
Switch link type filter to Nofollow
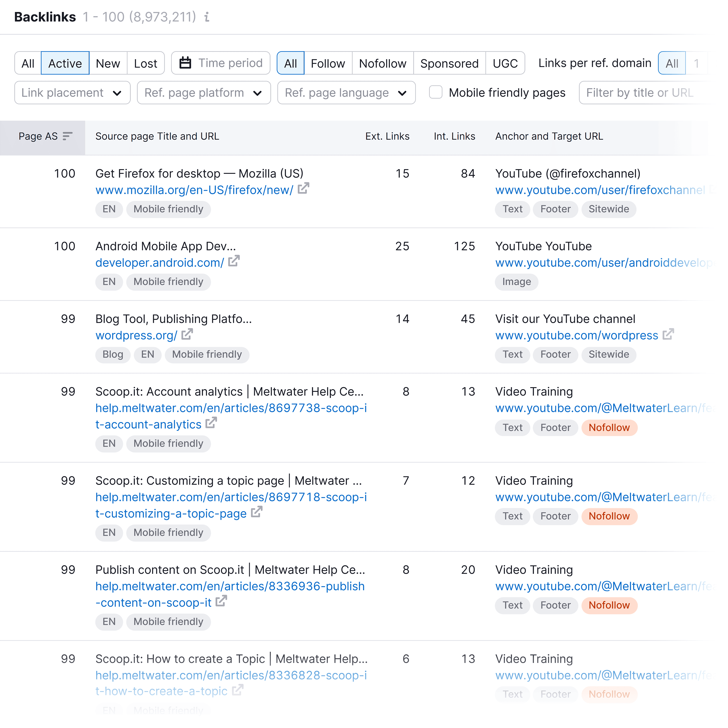pyautogui.click(x=382, y=63)
